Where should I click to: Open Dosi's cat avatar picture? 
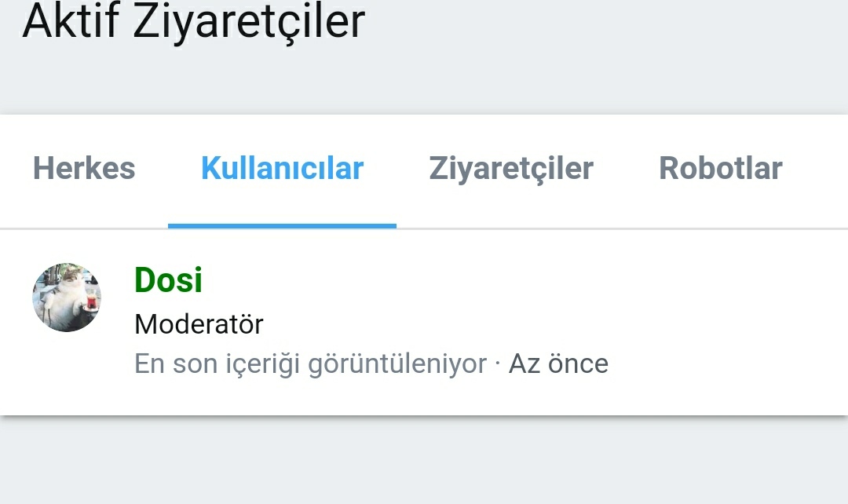[67, 298]
